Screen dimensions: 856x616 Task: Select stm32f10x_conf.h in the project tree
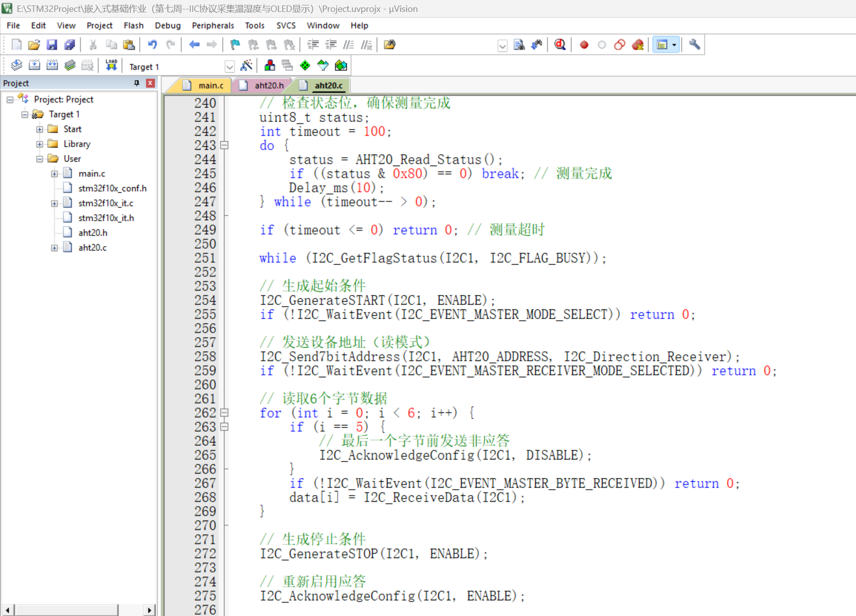[x=112, y=189]
